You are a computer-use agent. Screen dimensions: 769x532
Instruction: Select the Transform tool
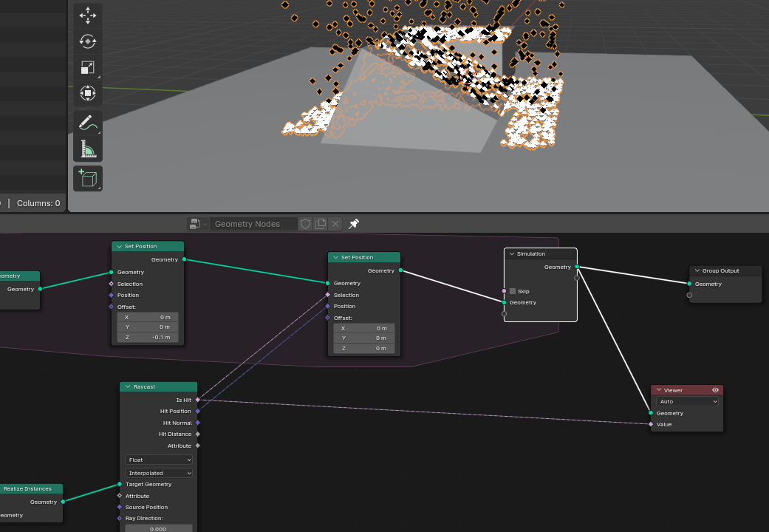coord(87,94)
